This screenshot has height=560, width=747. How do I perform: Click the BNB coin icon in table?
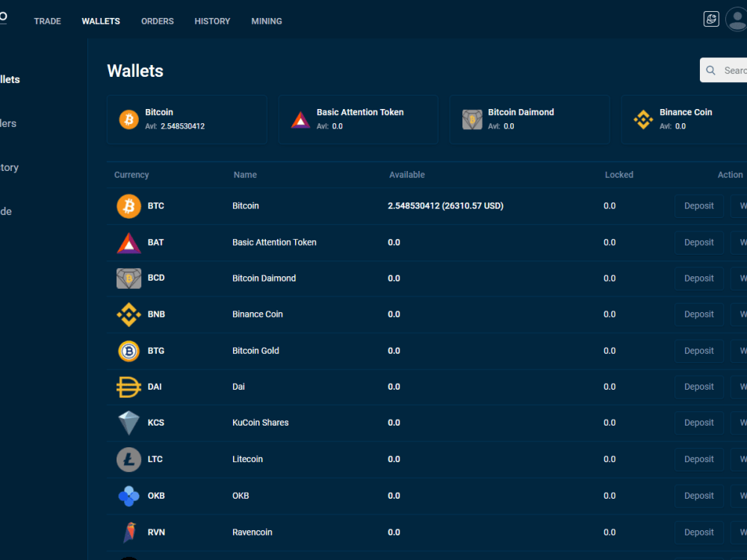(x=128, y=315)
